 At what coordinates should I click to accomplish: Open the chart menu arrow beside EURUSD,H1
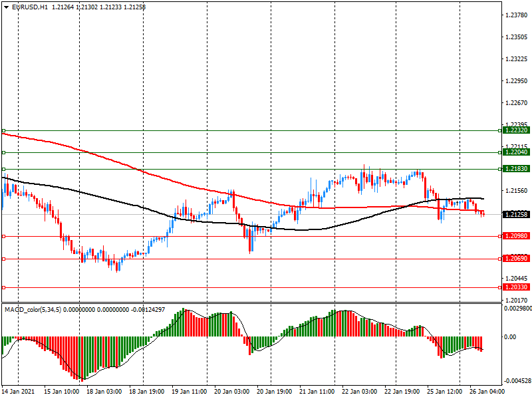tap(6, 7)
